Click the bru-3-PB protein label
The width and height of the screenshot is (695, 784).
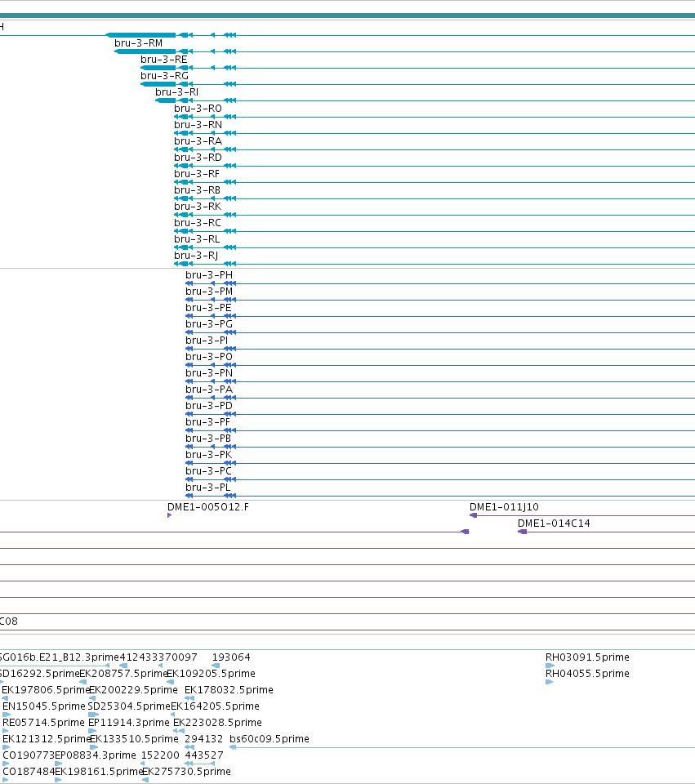[208, 439]
